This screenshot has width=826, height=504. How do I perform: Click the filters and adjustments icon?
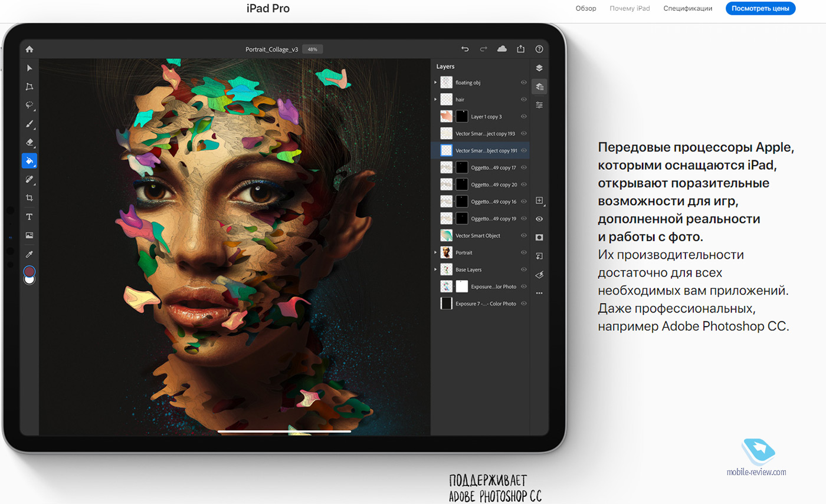click(539, 274)
